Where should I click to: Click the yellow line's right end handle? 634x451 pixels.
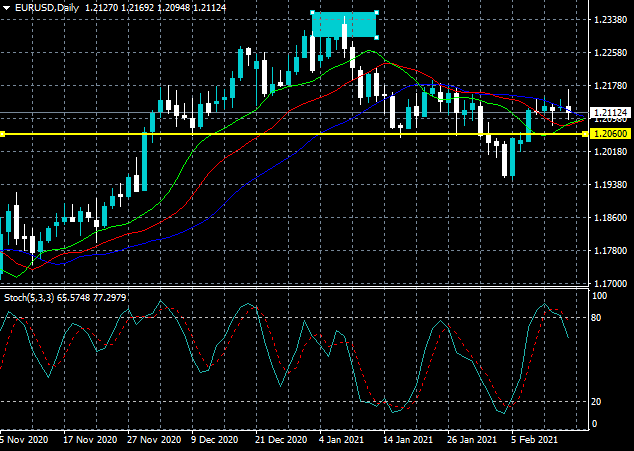[x=585, y=134]
